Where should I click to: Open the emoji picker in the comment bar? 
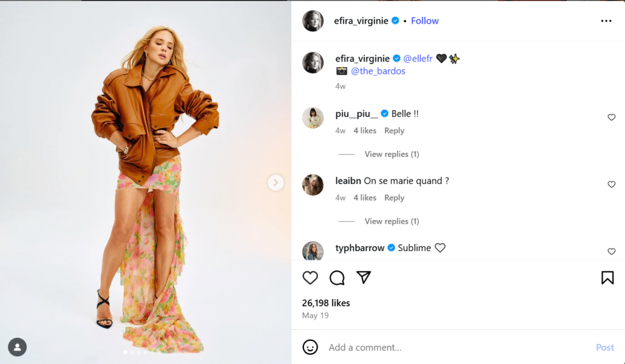311,347
